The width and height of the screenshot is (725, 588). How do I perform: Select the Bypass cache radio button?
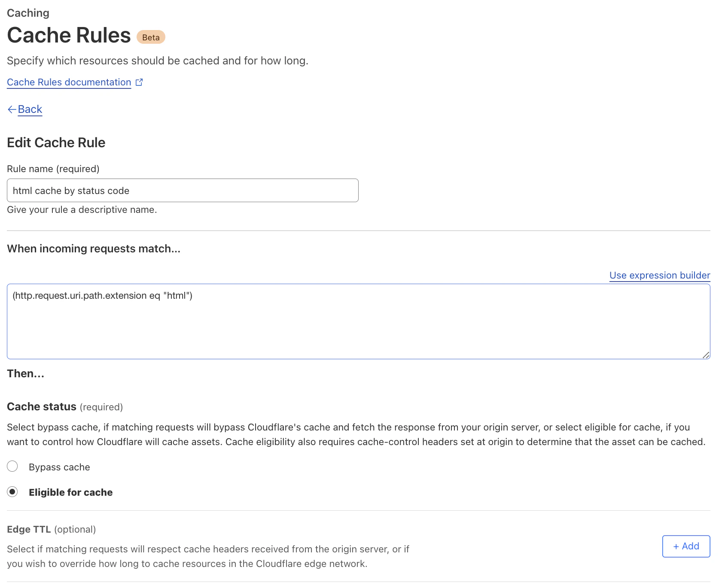coord(12,466)
